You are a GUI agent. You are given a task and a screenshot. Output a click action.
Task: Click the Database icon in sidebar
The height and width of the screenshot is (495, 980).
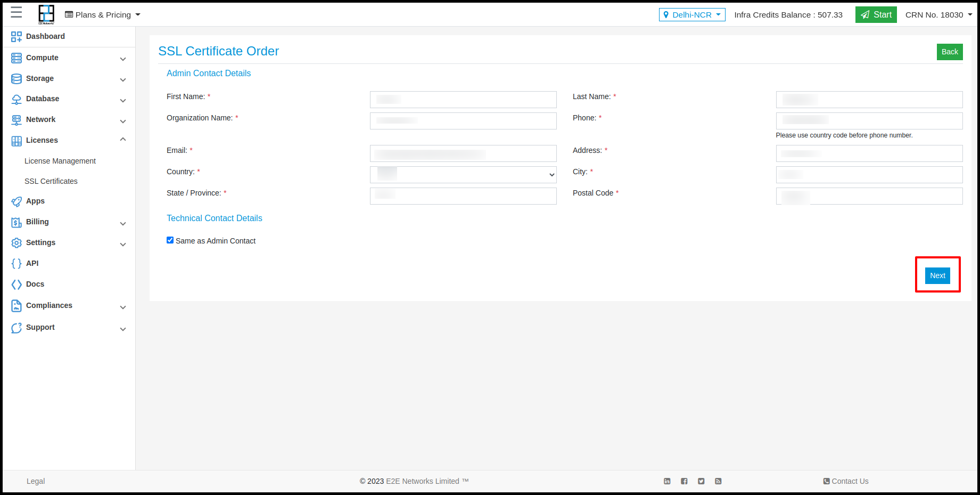click(17, 99)
